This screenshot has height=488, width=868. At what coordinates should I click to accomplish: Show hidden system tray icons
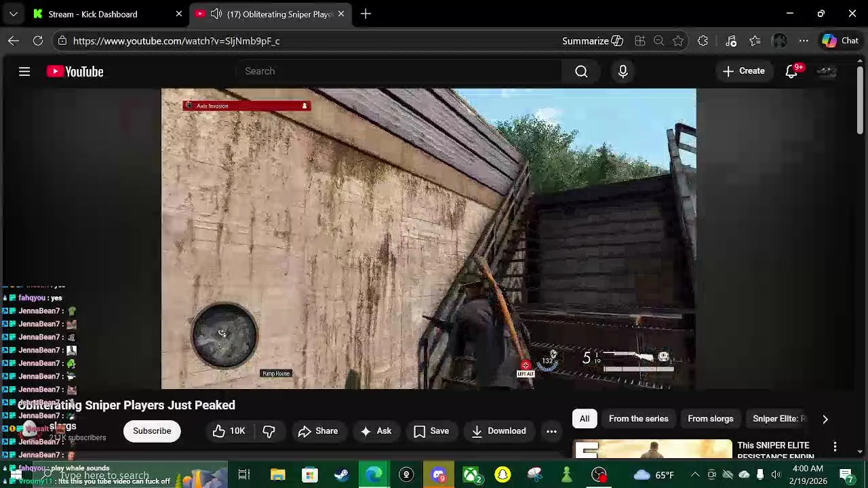click(x=695, y=475)
